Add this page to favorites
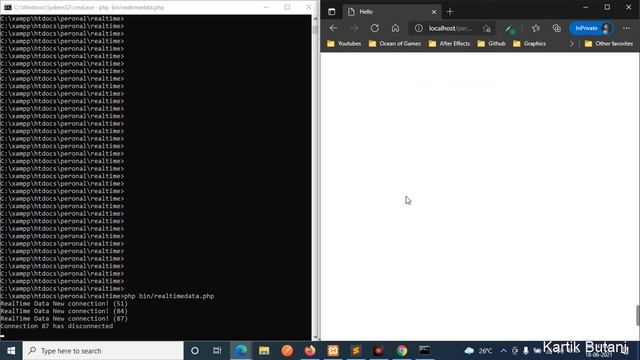Viewport: 640px width, 360px height. [487, 29]
